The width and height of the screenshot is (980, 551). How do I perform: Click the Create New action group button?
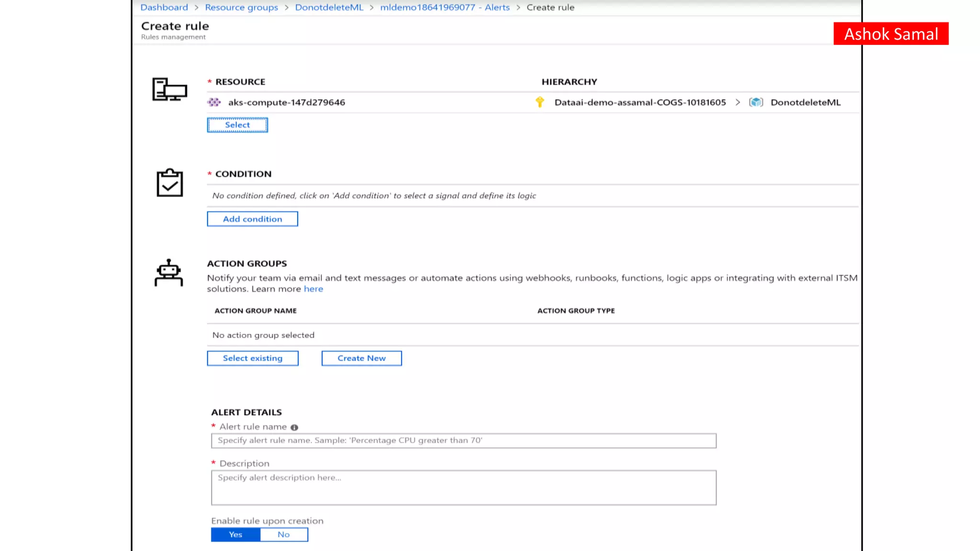tap(361, 358)
